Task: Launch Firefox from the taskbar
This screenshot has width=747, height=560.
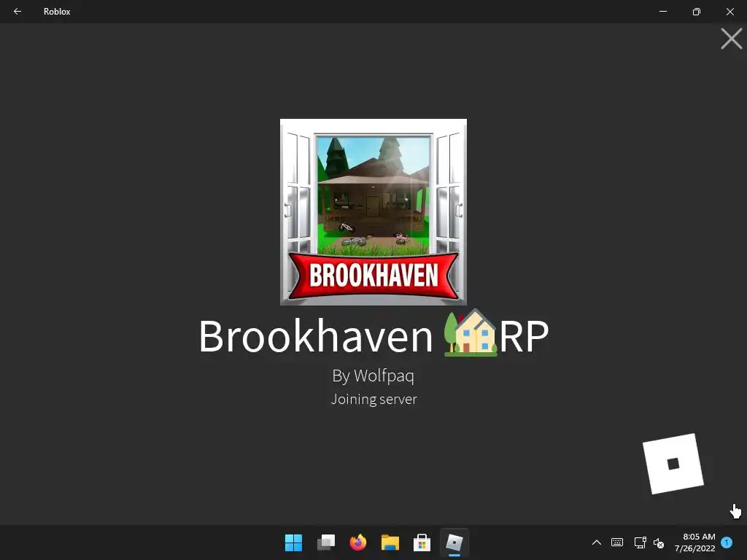Action: pos(357,542)
